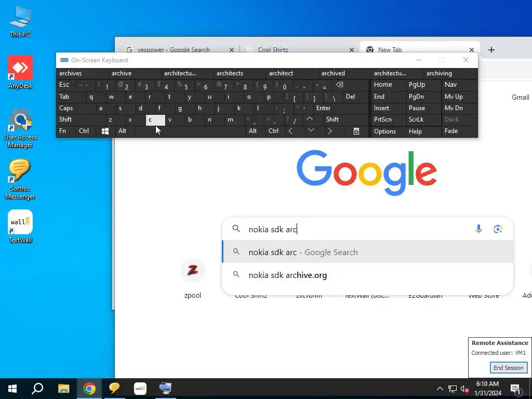Image resolution: width=532 pixels, height=399 pixels.
Task: Open User Access Manager shortcut
Action: (20, 128)
